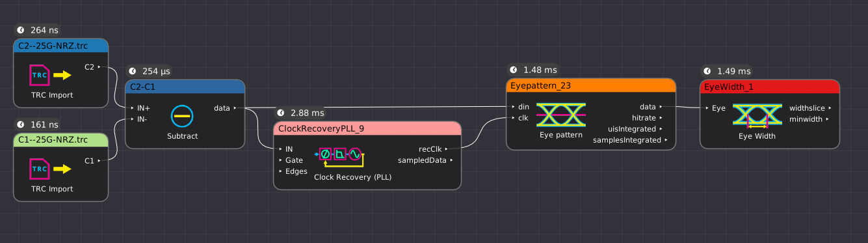Image resolution: width=868 pixels, height=243 pixels.
Task: Click the clock icon beside 1.49 ms
Action: pos(707,71)
